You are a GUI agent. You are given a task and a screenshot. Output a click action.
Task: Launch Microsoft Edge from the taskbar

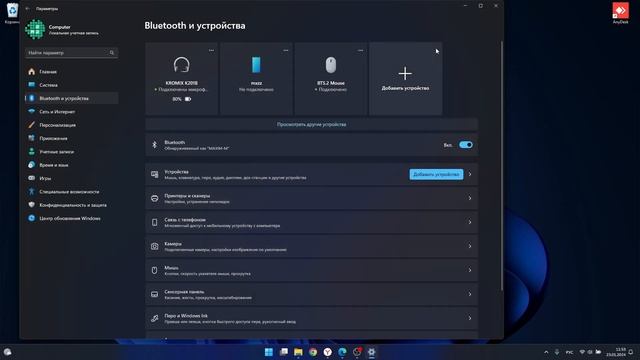click(x=342, y=352)
